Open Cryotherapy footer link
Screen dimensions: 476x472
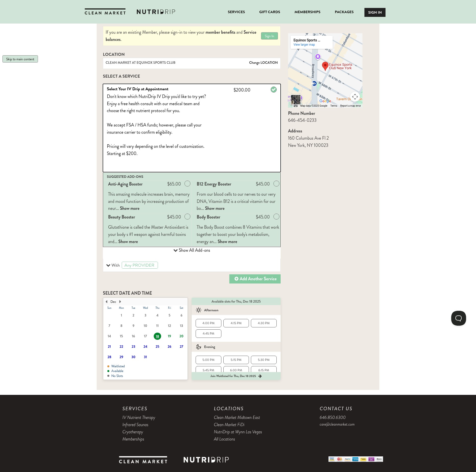[133, 432]
